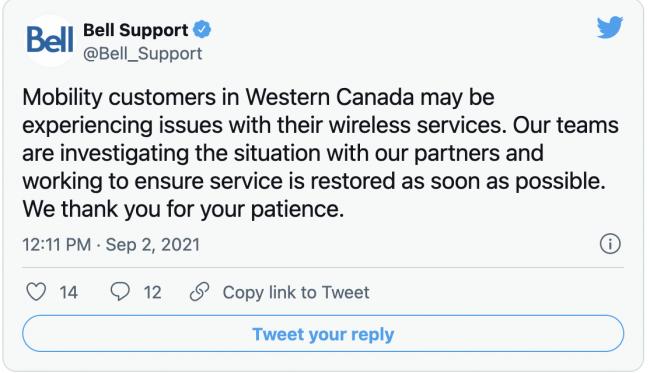
Task: Click the tweet text about Western Canada
Action: 320,153
